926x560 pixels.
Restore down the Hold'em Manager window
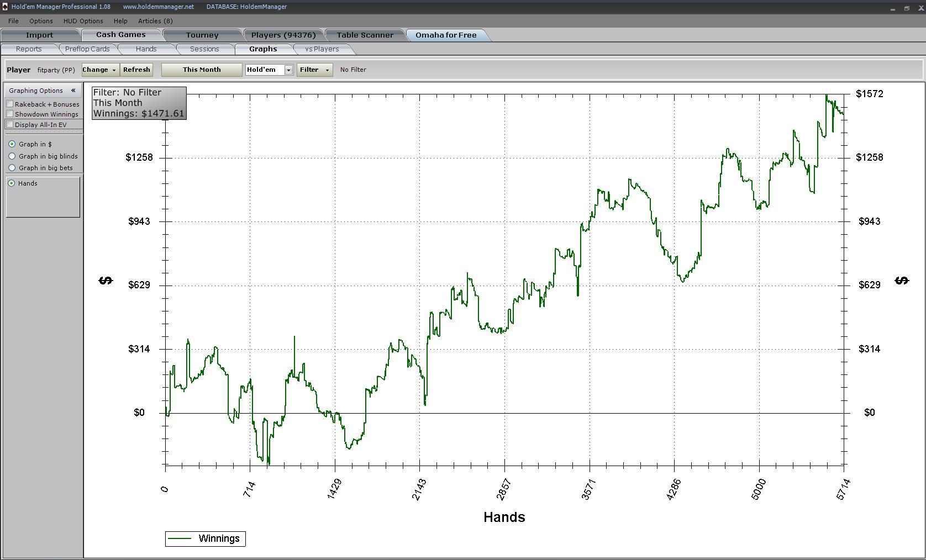[907, 8]
